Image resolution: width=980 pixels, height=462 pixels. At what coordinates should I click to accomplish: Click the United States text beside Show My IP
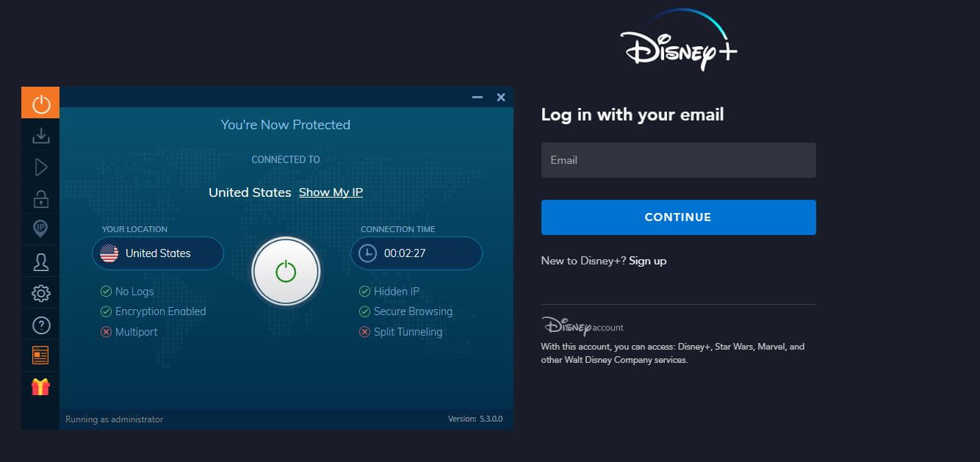click(250, 192)
